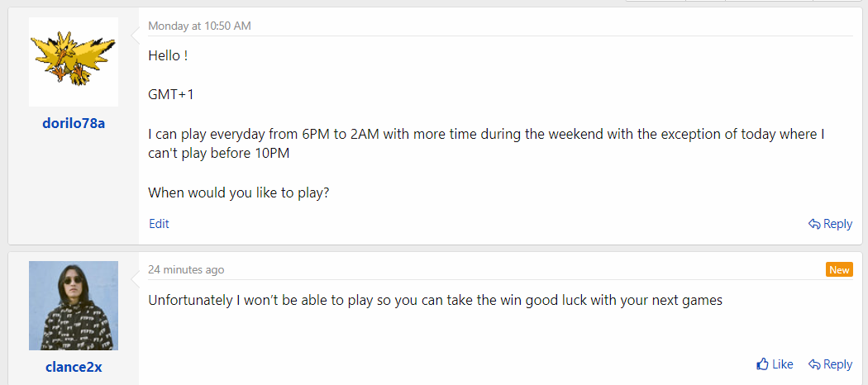The height and width of the screenshot is (385, 868).
Task: Select the Reply text on clance2x's post
Action: 837,364
